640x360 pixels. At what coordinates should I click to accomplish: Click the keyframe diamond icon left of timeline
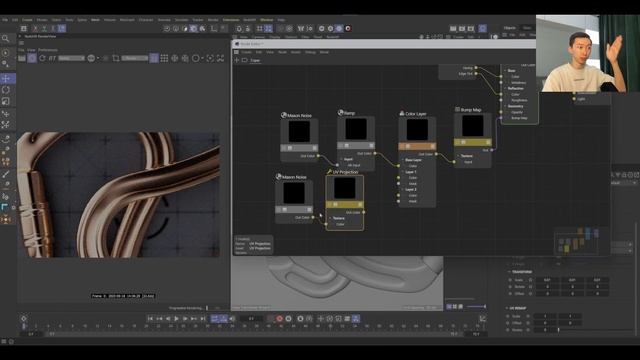pyautogui.click(x=24, y=318)
